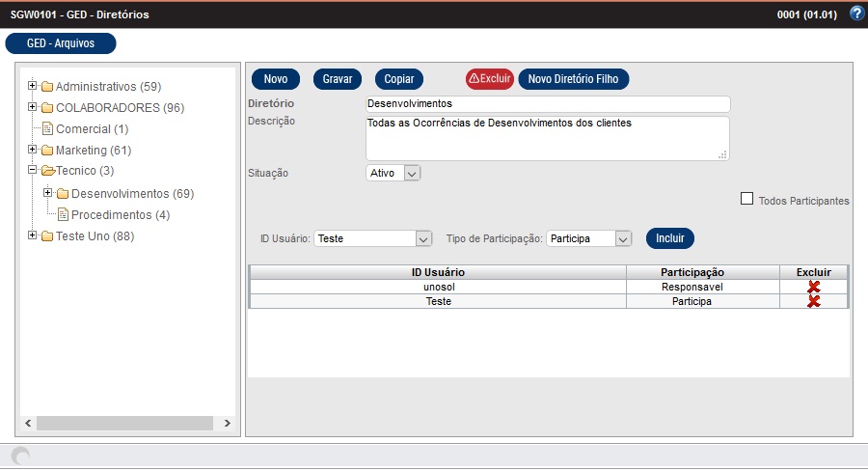Collapse the Tecnico tree node
This screenshot has height=470, width=868.
pos(32,171)
